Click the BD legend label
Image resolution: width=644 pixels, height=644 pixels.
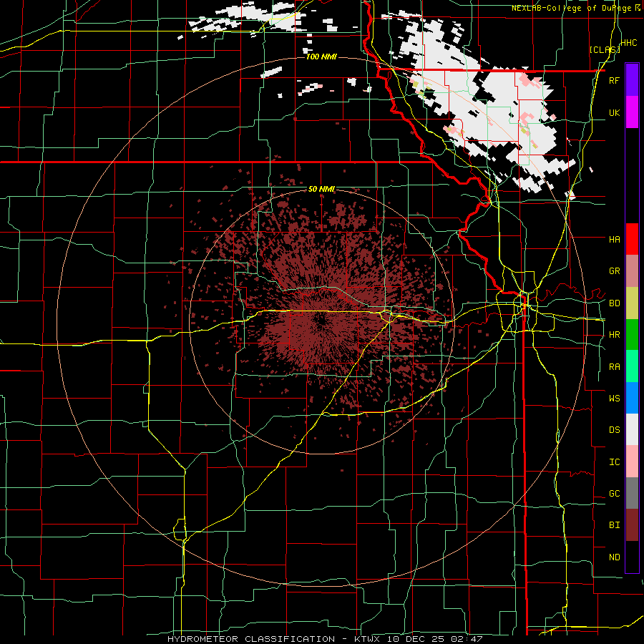614,303
